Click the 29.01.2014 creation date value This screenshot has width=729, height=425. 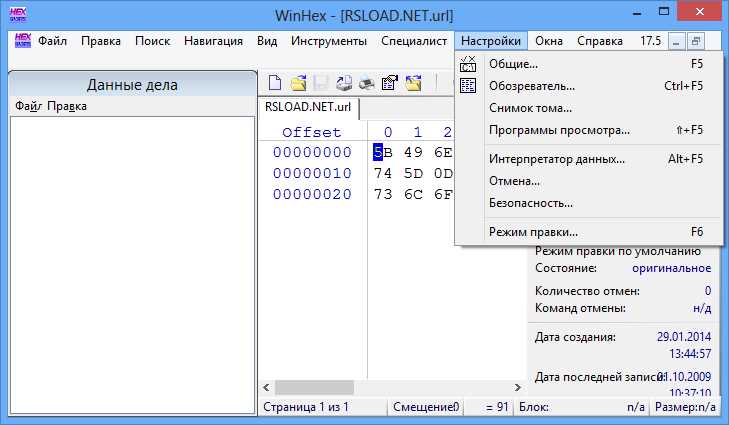click(684, 337)
